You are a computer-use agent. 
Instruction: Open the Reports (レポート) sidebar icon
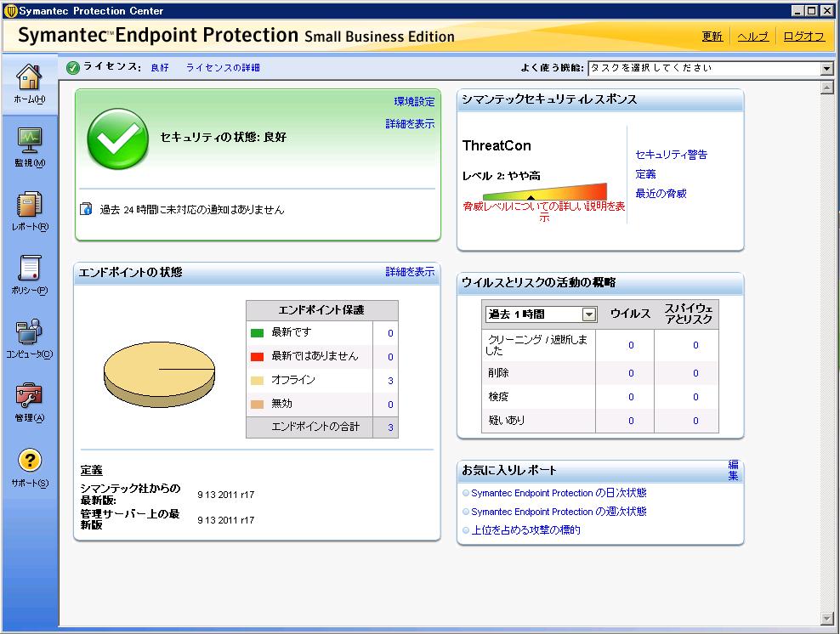pos(29,204)
